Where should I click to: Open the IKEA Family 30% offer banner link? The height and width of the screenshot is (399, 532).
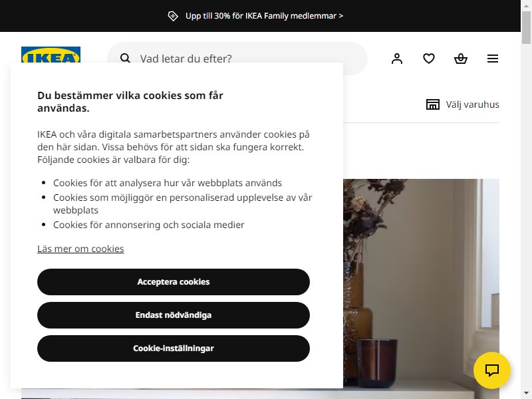click(264, 16)
